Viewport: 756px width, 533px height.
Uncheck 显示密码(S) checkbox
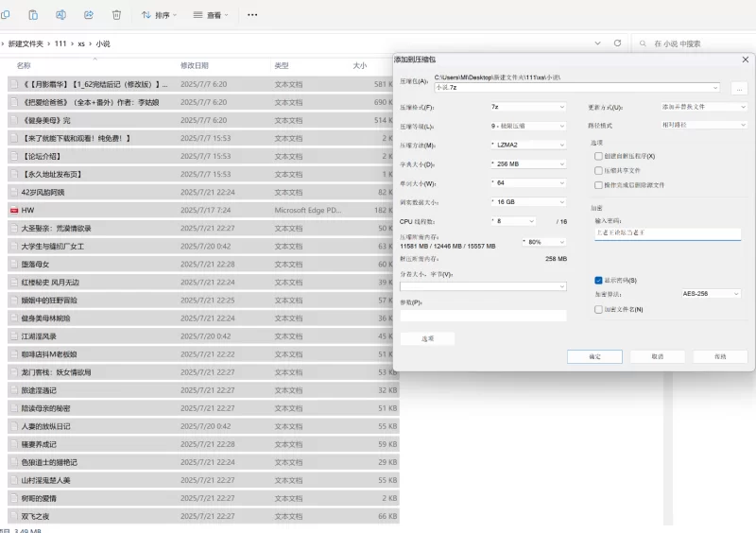tap(598, 281)
